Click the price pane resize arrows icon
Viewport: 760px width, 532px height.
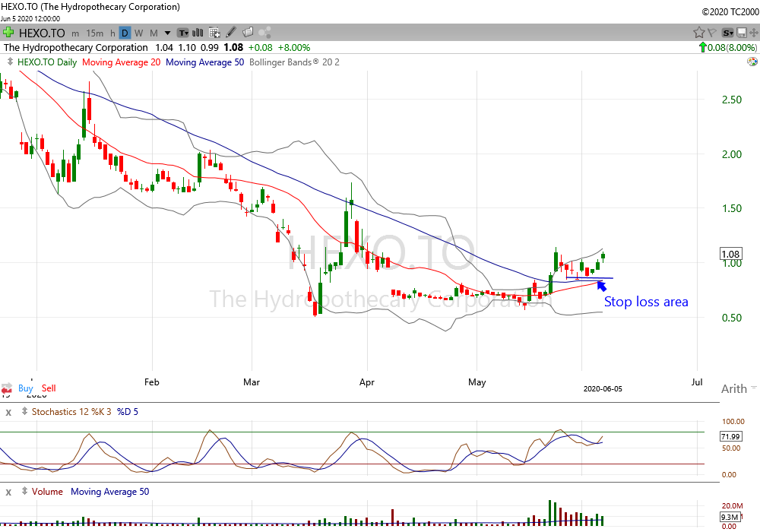pos(10,62)
